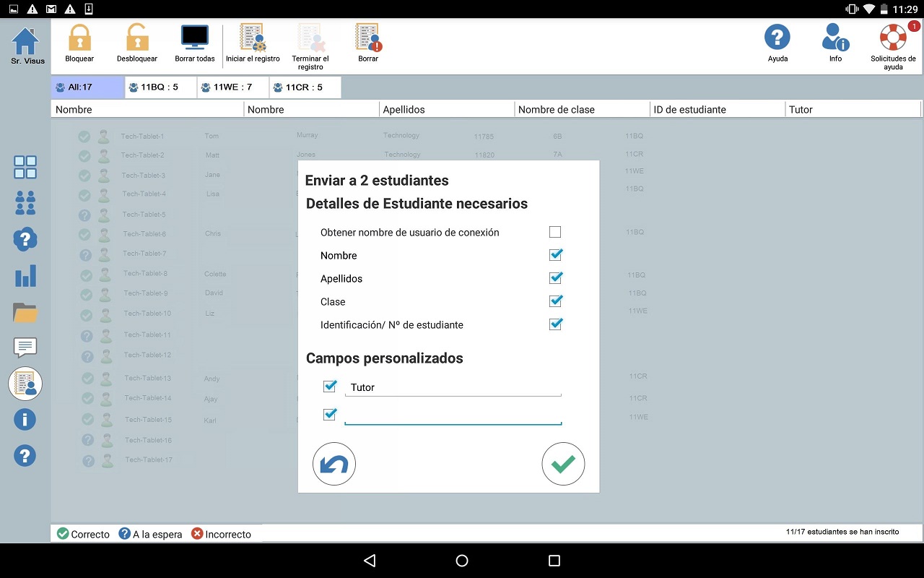This screenshot has width=924, height=578.
Task: Select the bar chart icon in sidebar
Action: [x=25, y=275]
